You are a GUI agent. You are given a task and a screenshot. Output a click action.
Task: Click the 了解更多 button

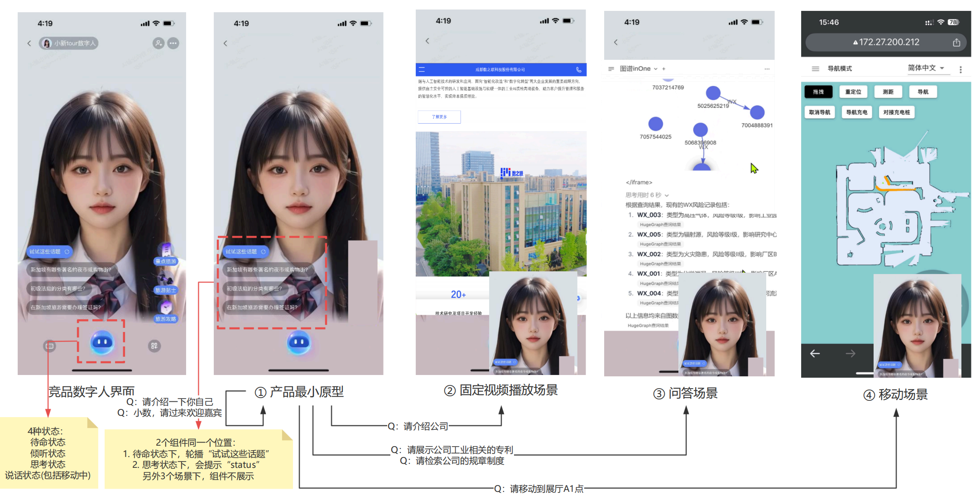point(439,117)
